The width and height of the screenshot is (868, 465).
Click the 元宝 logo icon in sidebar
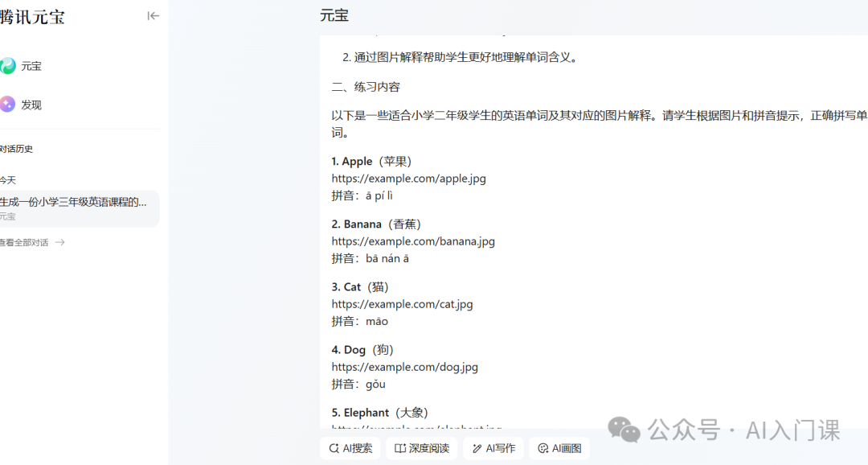click(7, 66)
